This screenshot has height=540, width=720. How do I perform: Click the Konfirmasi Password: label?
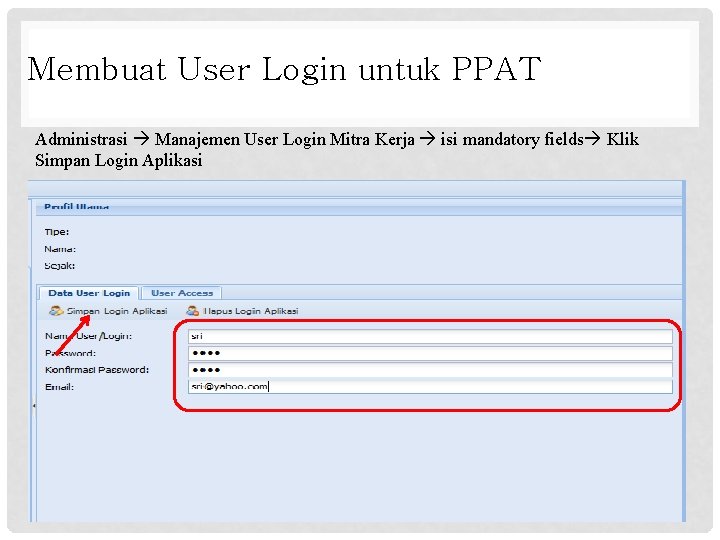(x=97, y=370)
